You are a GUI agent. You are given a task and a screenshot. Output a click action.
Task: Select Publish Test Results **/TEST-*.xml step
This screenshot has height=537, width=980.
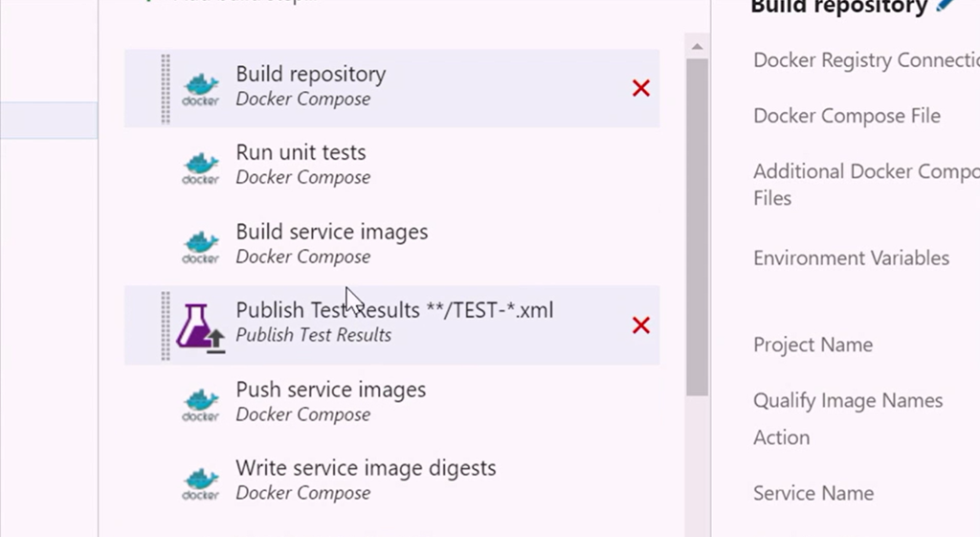click(x=394, y=321)
